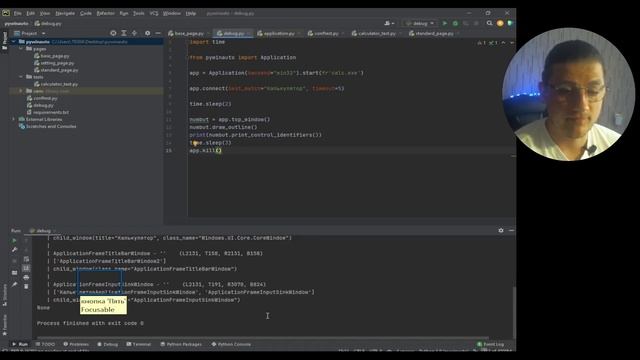The image size is (640, 360).
Task: Collapse the tests folder
Action: pos(21,77)
